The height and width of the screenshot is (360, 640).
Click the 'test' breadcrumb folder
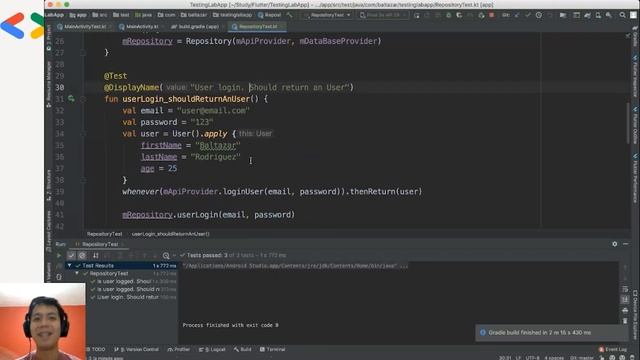(x=121, y=15)
